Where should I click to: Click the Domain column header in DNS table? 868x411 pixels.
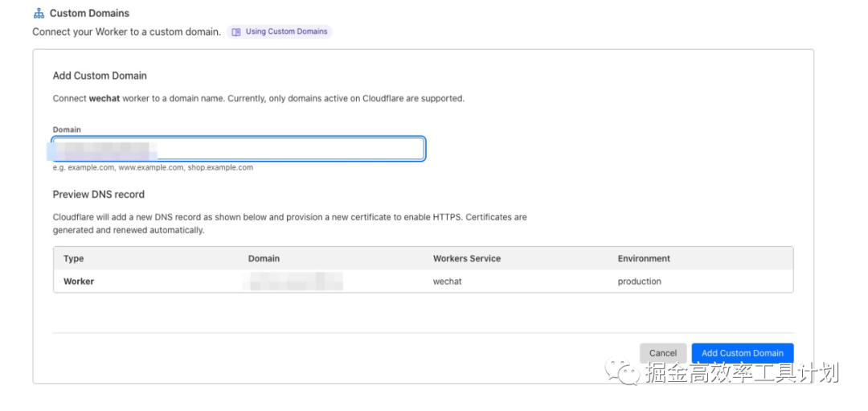264,259
